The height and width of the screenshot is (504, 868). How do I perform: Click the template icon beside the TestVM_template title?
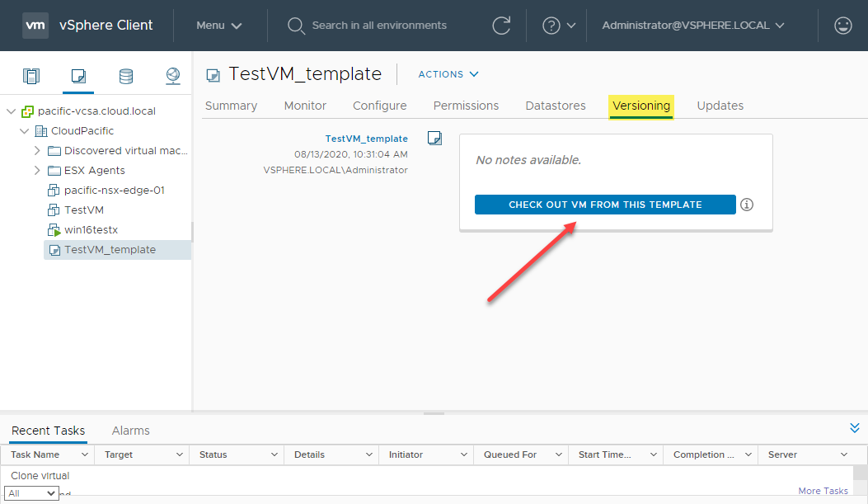click(x=213, y=75)
